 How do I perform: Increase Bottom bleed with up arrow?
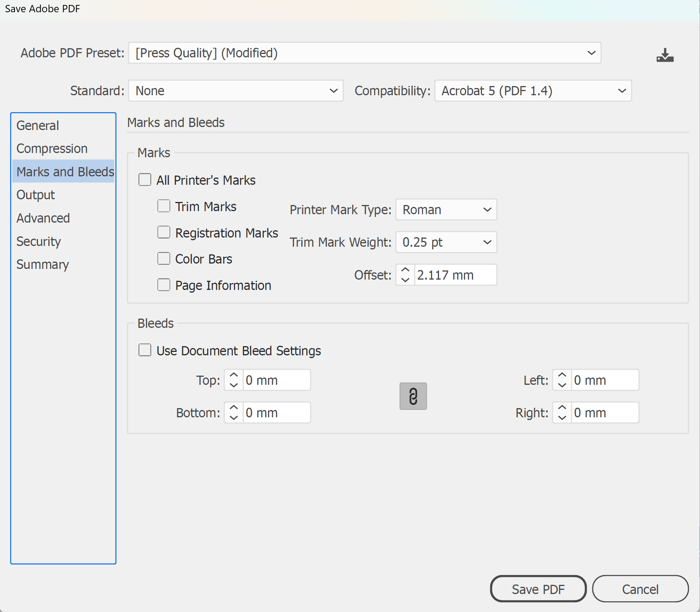coord(234,408)
